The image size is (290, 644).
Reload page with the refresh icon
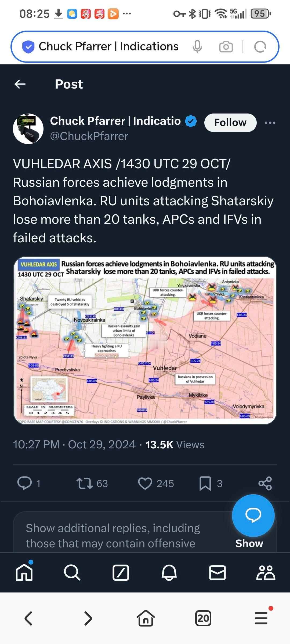tap(260, 47)
